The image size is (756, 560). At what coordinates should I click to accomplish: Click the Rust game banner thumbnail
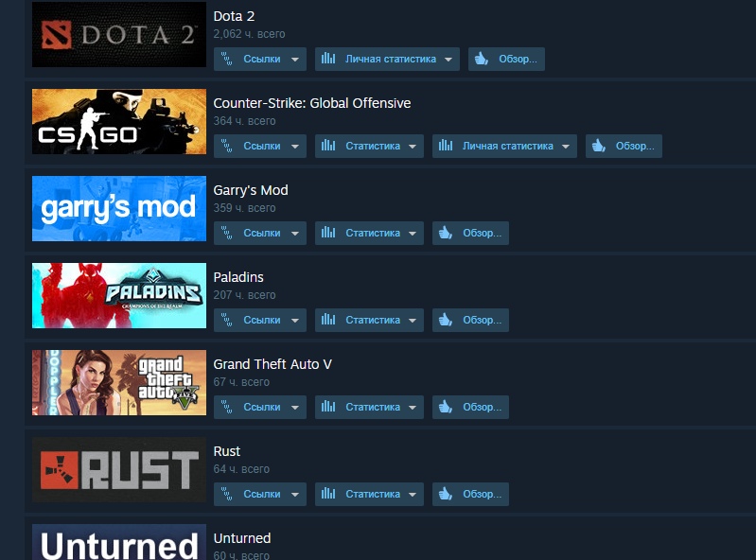(119, 470)
